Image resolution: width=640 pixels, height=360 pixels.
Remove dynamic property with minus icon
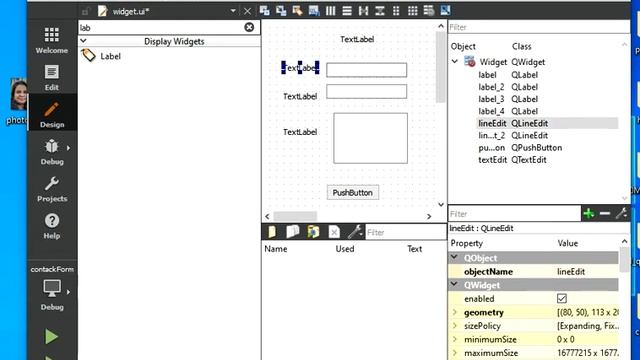605,213
